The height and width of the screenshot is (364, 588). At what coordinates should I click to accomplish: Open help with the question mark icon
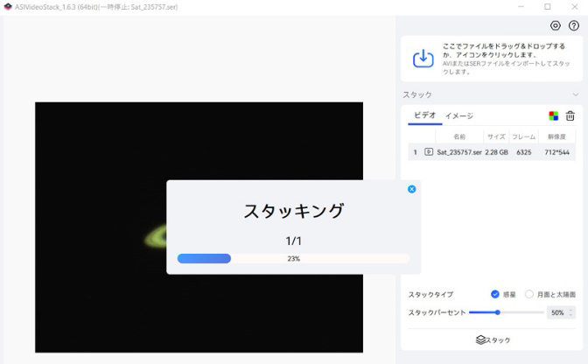pyautogui.click(x=574, y=25)
